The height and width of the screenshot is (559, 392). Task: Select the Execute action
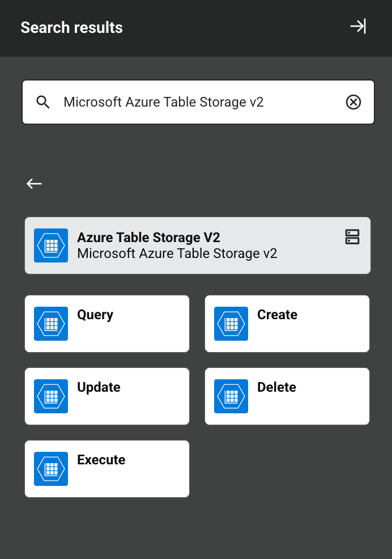click(x=106, y=468)
